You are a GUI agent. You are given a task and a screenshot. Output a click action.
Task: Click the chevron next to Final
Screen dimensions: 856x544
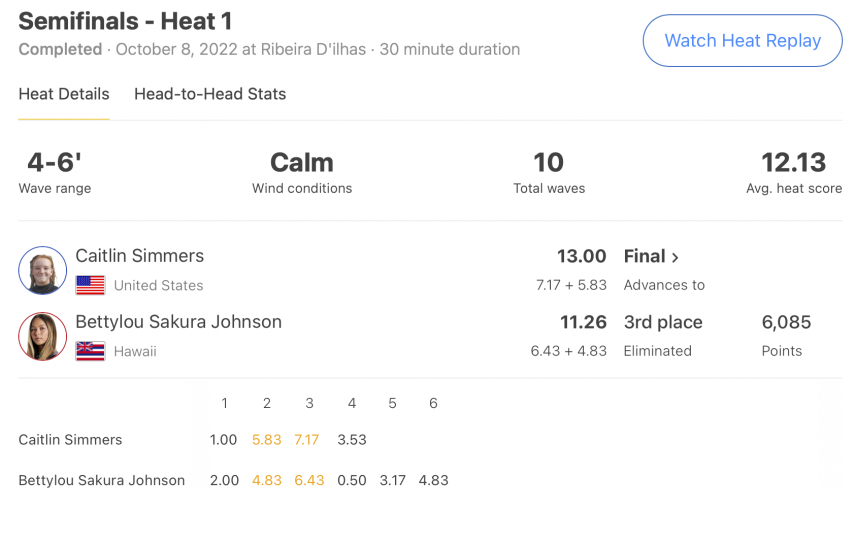(x=675, y=257)
